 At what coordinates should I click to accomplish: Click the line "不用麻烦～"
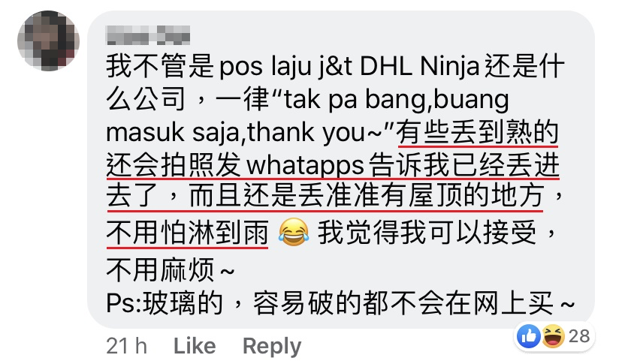coord(171,270)
